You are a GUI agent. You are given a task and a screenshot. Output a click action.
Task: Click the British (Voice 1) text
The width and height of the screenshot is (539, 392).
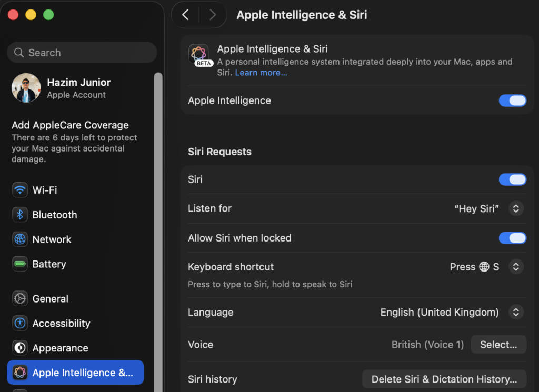427,345
